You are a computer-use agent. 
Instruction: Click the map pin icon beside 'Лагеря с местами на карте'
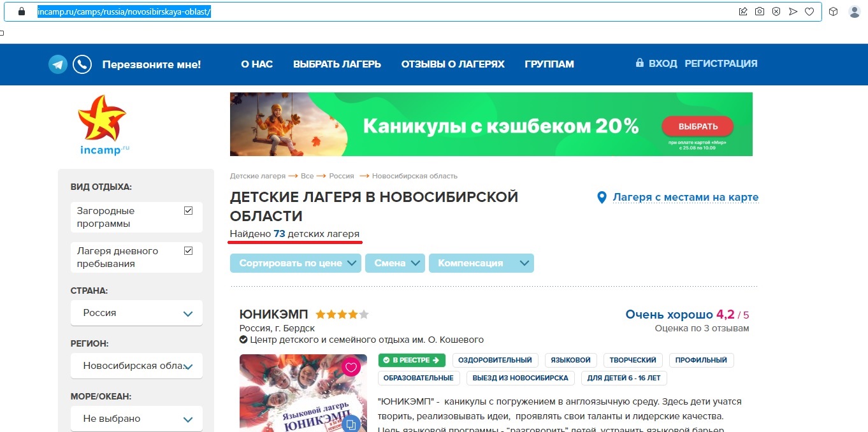(601, 198)
